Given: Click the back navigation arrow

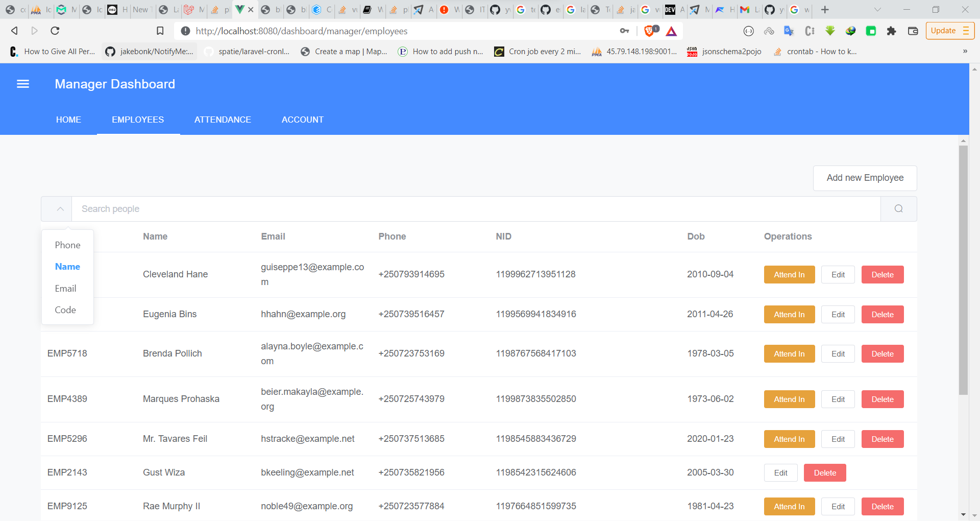Looking at the screenshot, I should (x=14, y=31).
